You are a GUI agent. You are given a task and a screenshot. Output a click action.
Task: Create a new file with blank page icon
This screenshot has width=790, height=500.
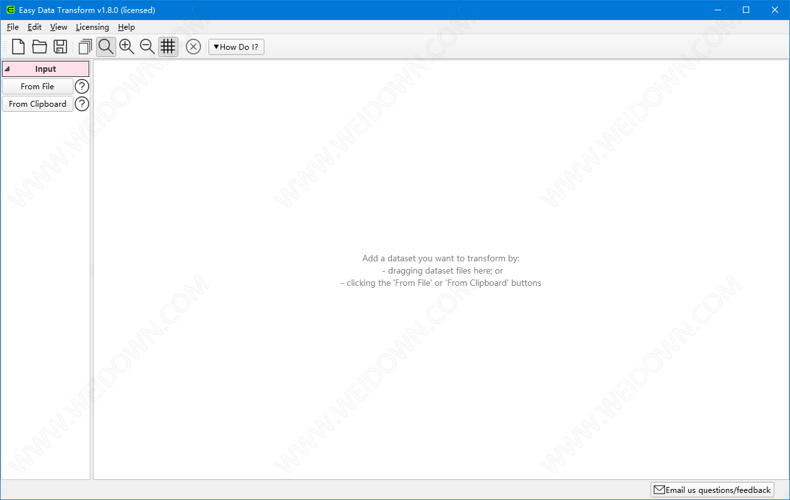pos(18,47)
